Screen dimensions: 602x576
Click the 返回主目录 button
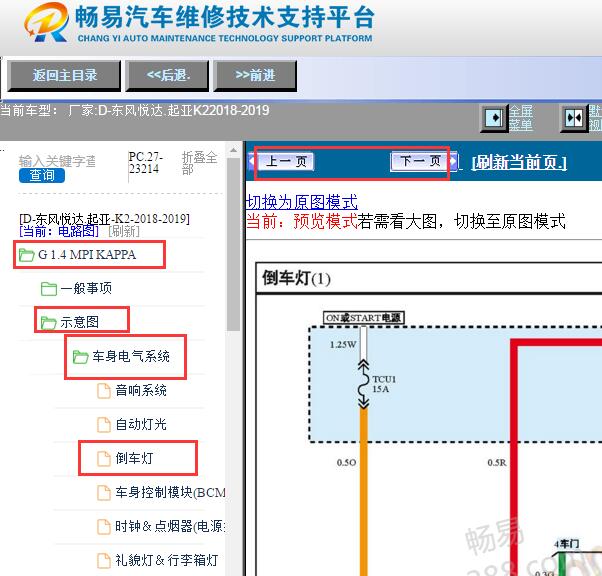click(64, 76)
